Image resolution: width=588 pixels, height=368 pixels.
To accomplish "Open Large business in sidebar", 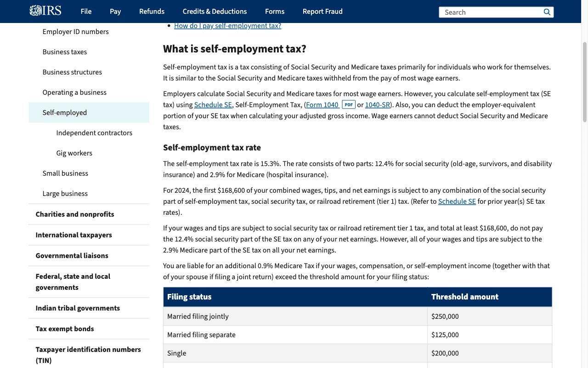I will click(x=89, y=194).
